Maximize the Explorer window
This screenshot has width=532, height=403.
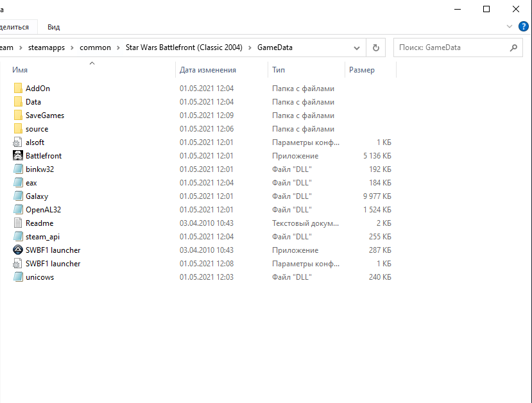tap(486, 9)
